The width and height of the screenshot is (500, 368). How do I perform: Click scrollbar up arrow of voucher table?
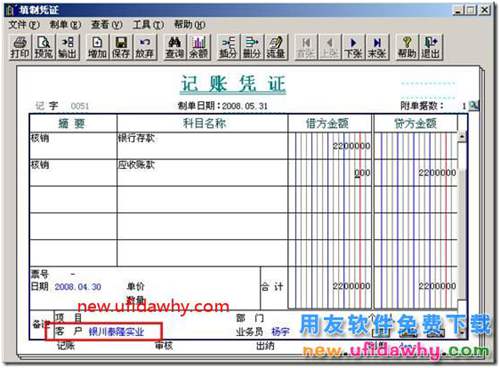click(x=462, y=136)
